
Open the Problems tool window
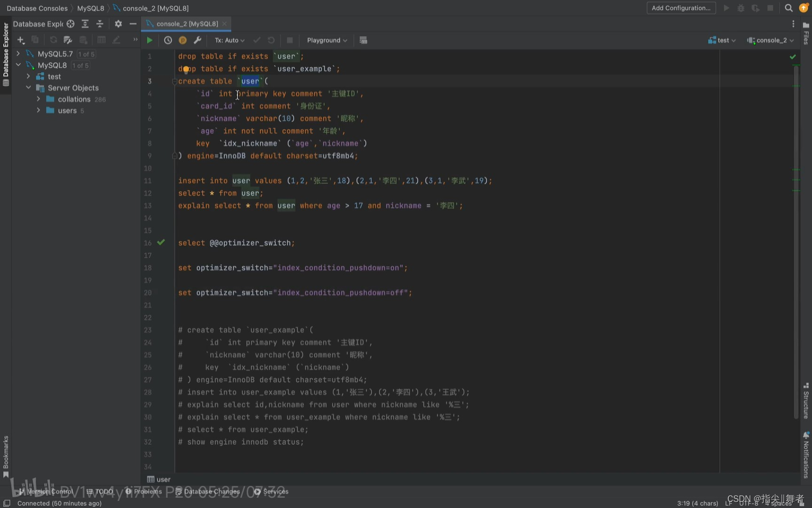point(144,492)
